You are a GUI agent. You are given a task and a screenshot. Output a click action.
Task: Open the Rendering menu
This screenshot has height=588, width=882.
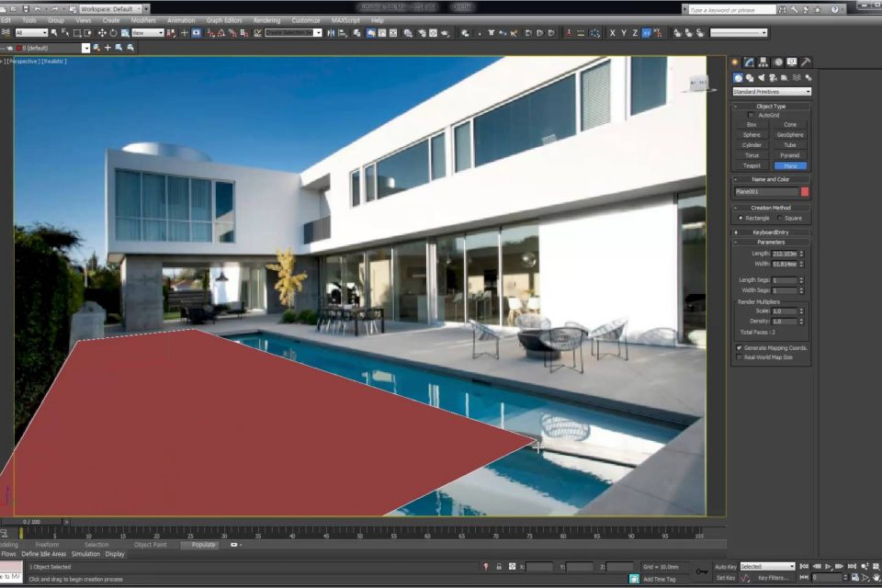(x=270, y=19)
